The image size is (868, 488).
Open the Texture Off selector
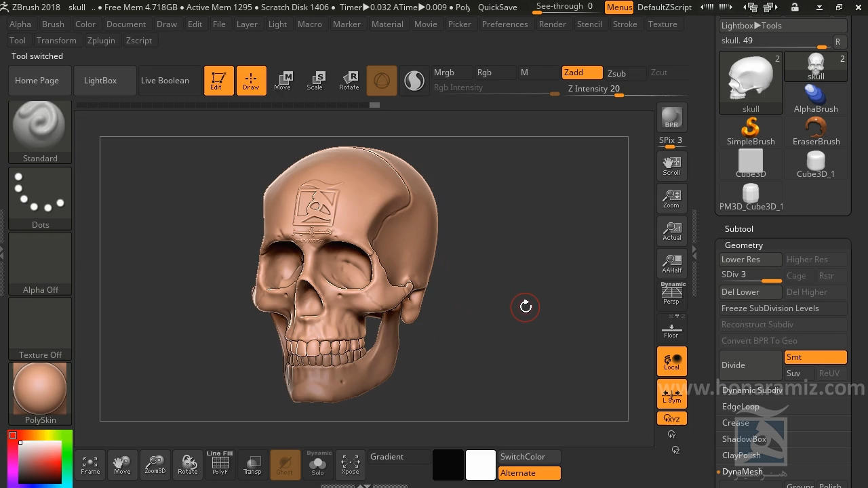[x=40, y=329]
